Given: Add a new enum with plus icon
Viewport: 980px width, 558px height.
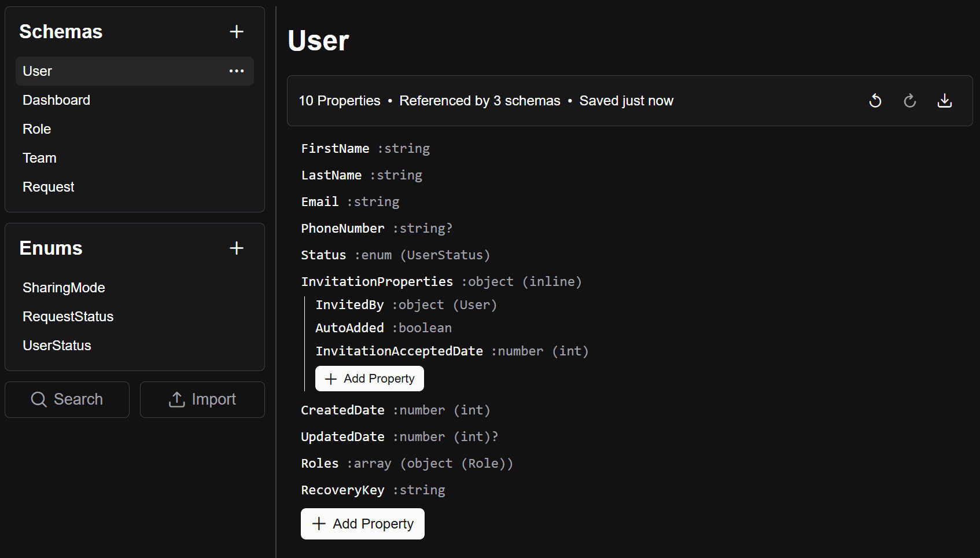Looking at the screenshot, I should (237, 248).
